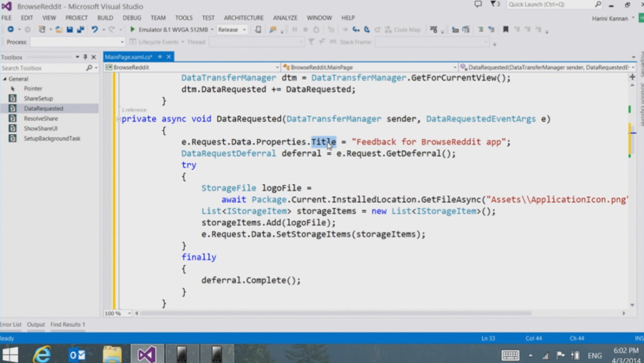Select the SetupBackgroundTask snippet in Toolbox
This screenshot has width=644, height=363.
point(52,139)
